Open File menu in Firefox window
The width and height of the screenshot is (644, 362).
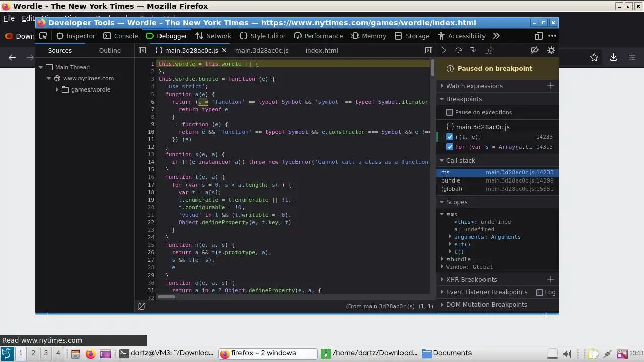tap(9, 18)
